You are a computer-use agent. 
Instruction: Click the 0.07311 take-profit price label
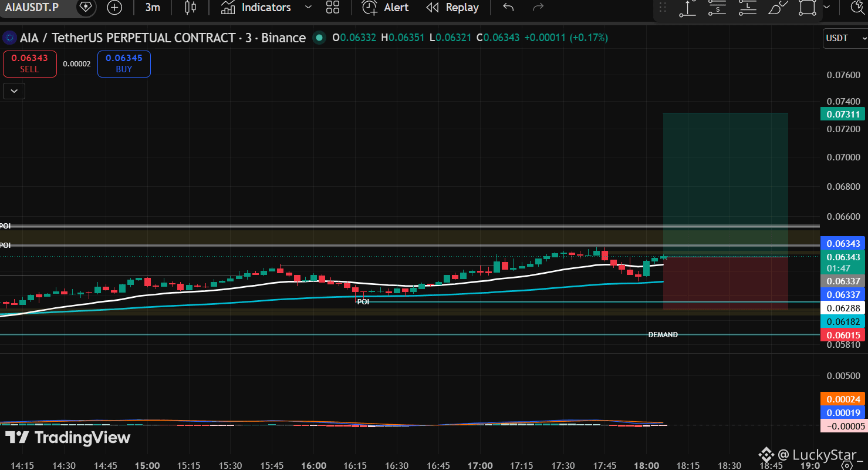pyautogui.click(x=843, y=114)
